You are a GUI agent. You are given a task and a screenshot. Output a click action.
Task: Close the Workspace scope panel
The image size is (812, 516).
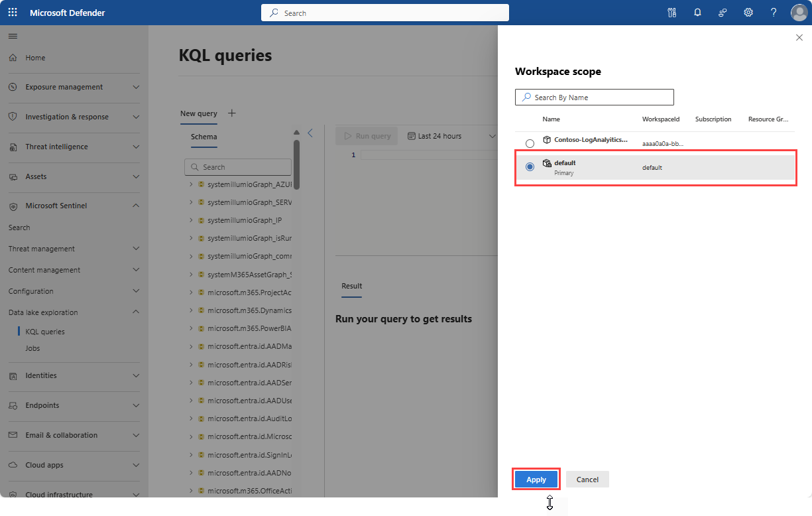pos(799,38)
